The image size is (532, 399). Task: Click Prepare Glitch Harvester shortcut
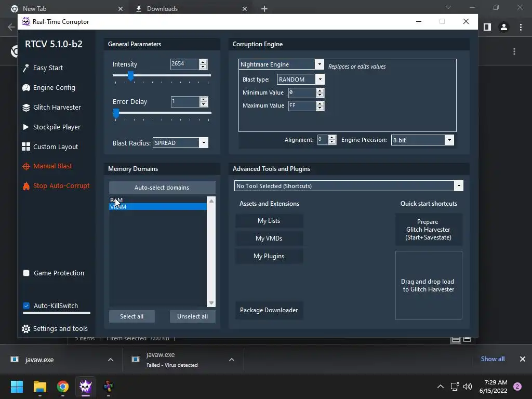pos(429,230)
